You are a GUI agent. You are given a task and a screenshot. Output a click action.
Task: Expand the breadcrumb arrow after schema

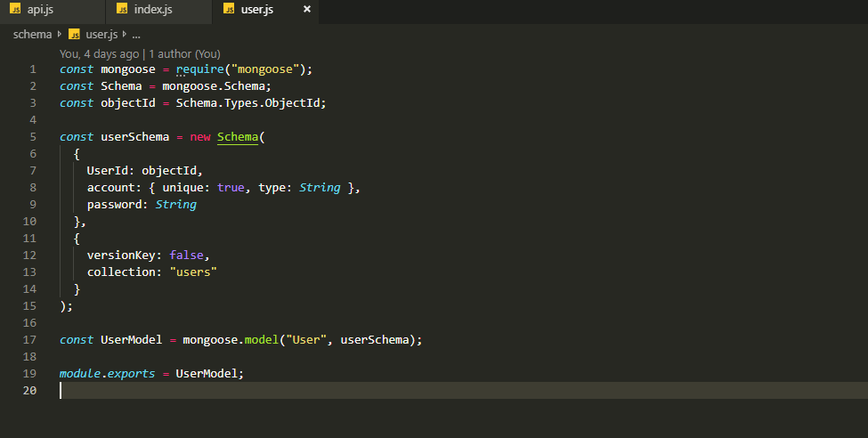pos(60,35)
